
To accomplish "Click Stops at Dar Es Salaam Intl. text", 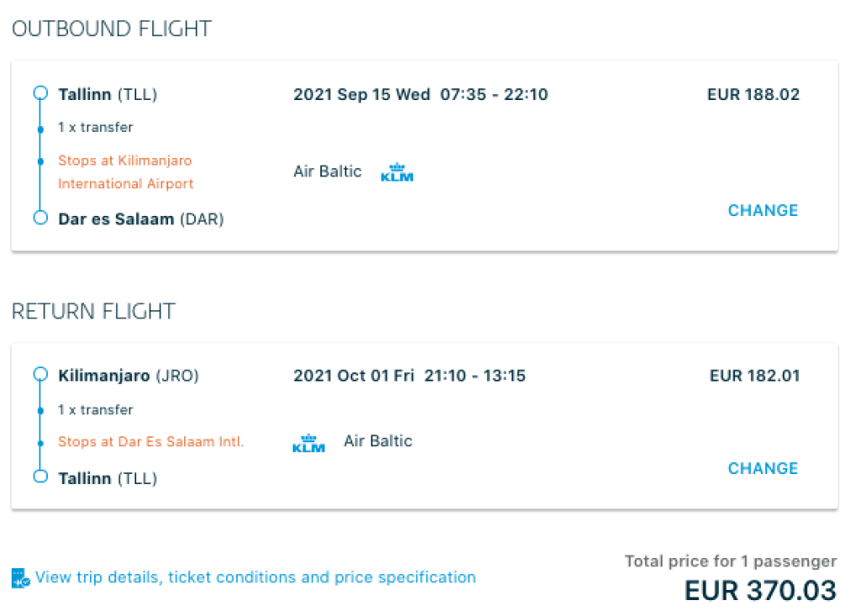I will pyautogui.click(x=151, y=441).
